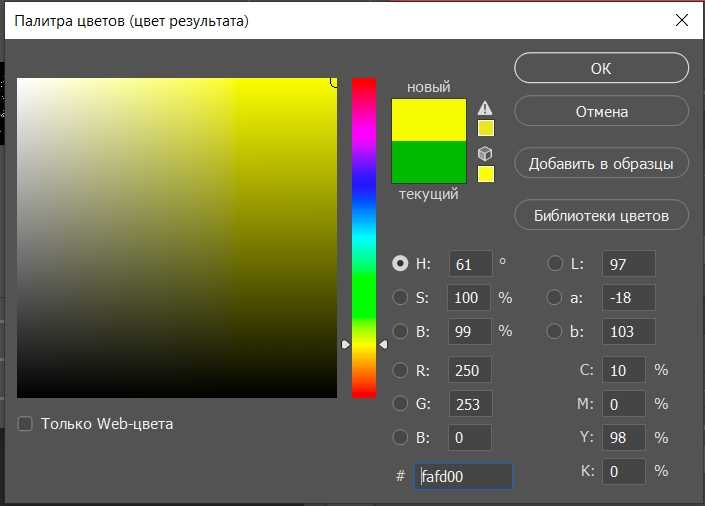
Task: Select the G green radio button
Action: (x=400, y=403)
